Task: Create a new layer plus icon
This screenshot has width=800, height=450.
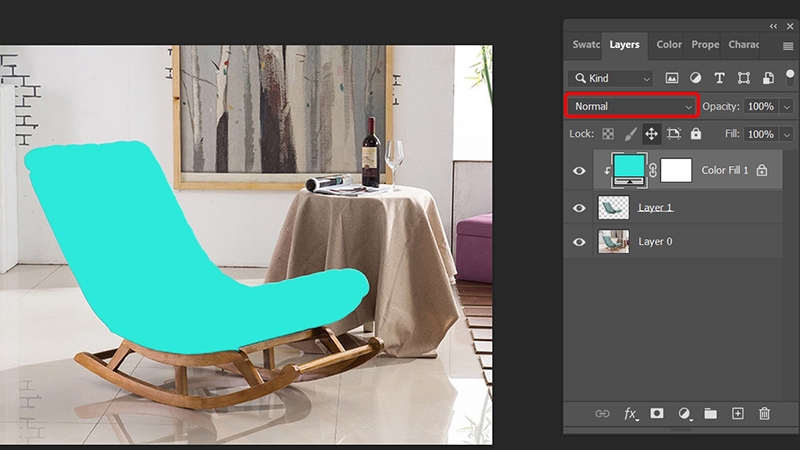Action: (738, 413)
